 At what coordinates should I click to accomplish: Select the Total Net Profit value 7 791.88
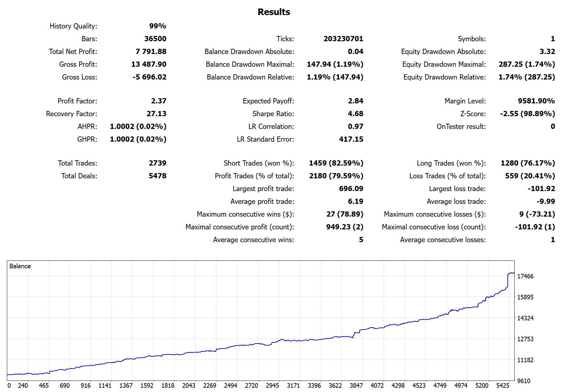coord(151,51)
